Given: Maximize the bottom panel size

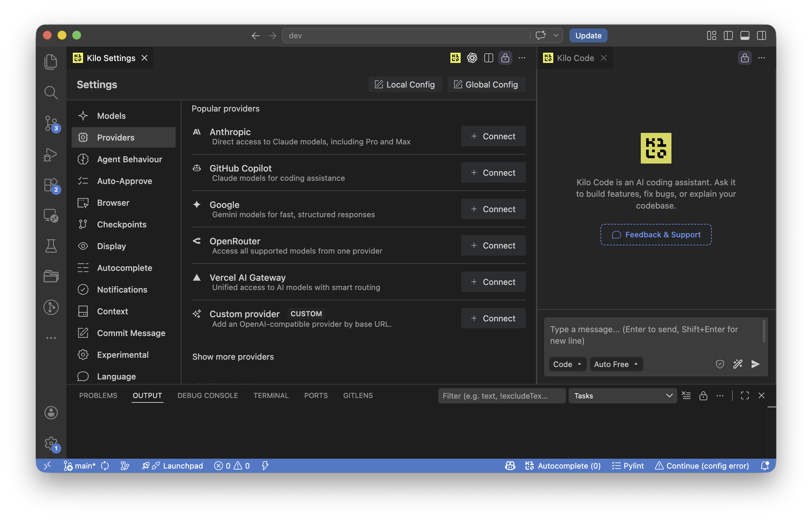Looking at the screenshot, I should pos(745,396).
